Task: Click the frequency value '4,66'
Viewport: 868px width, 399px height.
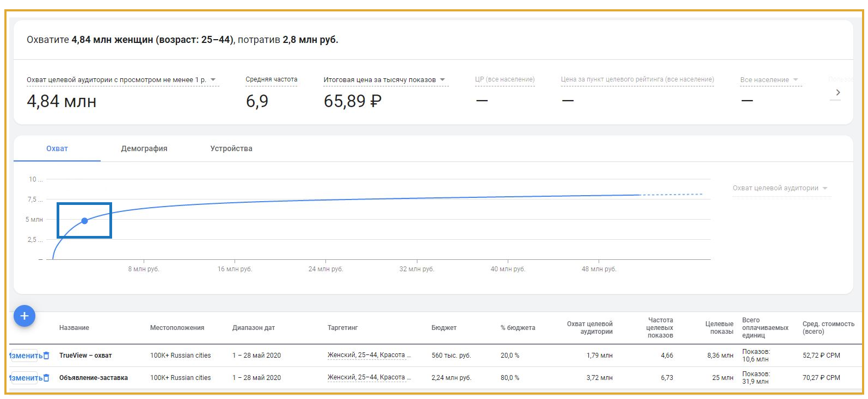Action: click(667, 356)
